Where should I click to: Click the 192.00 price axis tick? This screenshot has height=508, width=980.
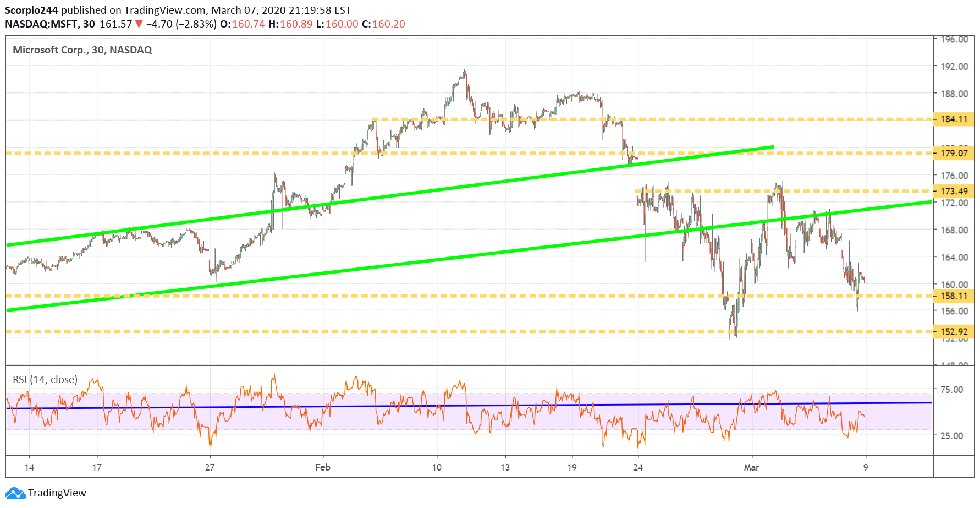pyautogui.click(x=954, y=67)
